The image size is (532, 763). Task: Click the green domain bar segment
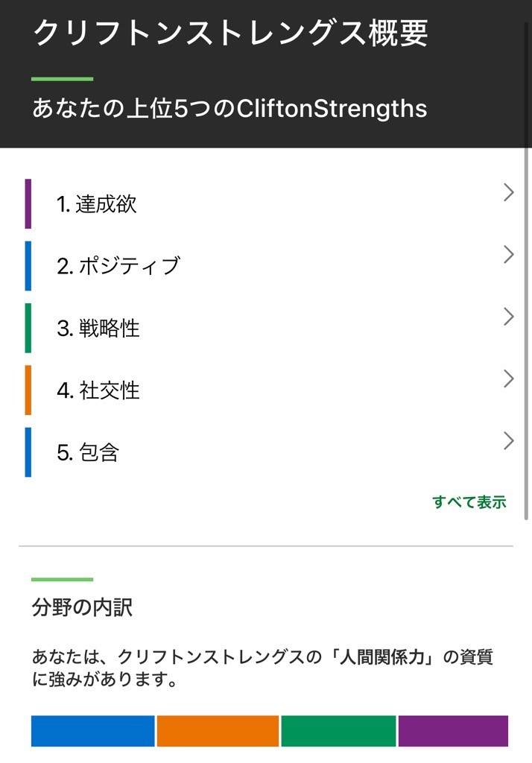338,731
